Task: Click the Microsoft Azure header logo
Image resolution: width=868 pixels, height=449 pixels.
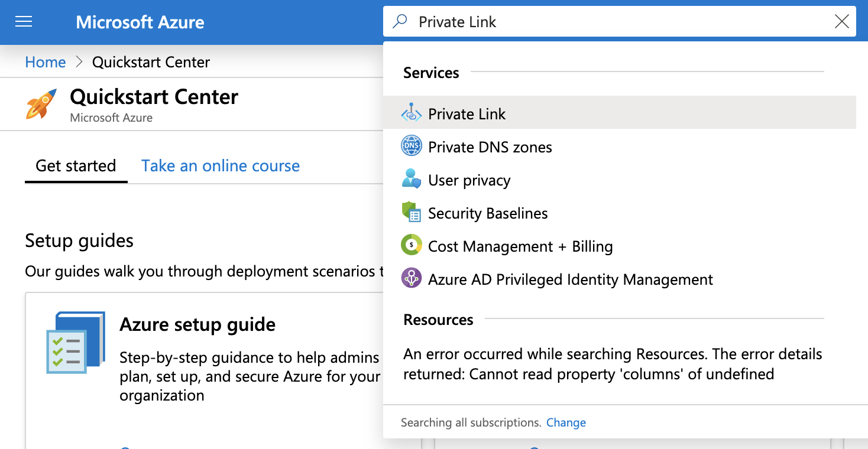Action: pyautogui.click(x=140, y=22)
